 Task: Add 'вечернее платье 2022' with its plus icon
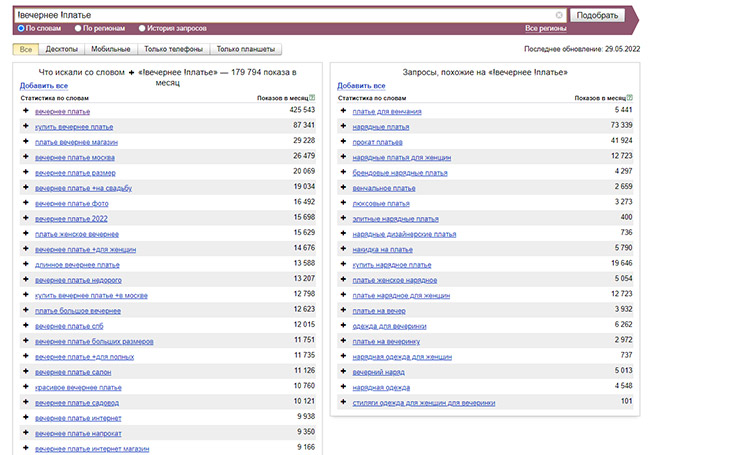pyautogui.click(x=26, y=218)
